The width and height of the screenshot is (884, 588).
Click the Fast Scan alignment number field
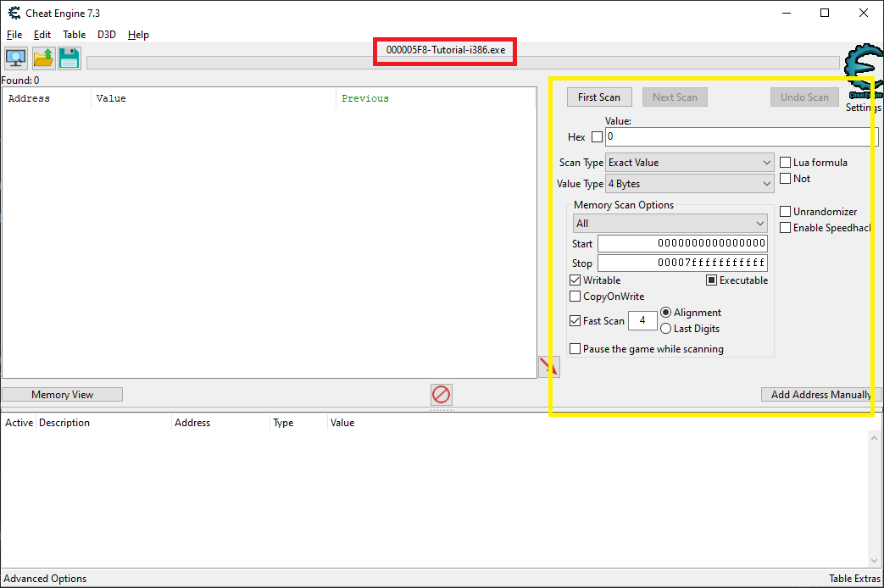point(642,320)
